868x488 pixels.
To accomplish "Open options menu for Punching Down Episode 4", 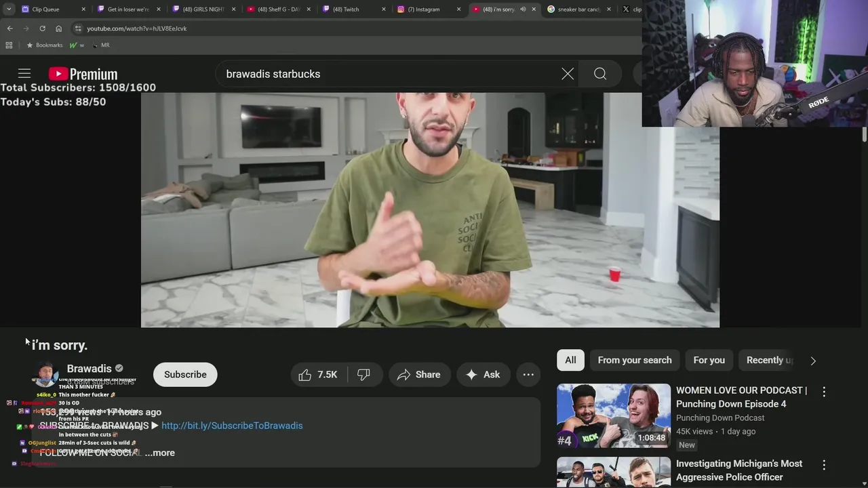I will click(824, 392).
